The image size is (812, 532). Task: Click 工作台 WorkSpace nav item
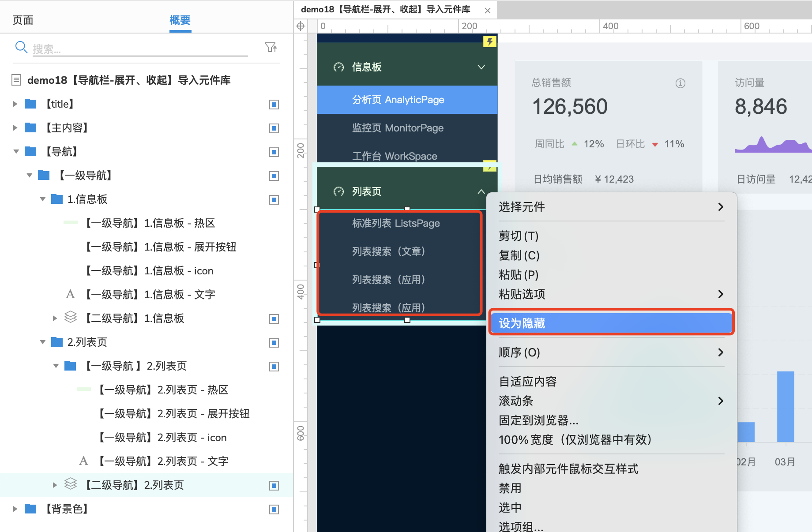407,154
